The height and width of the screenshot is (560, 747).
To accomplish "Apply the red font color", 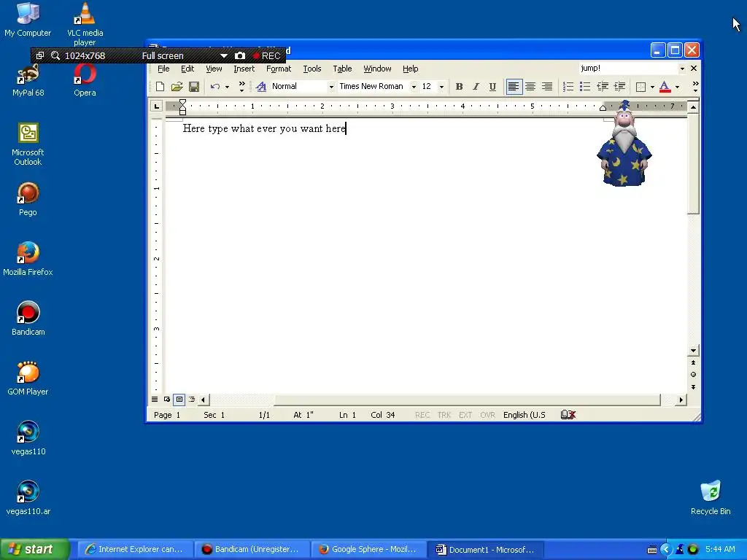I will [x=665, y=87].
